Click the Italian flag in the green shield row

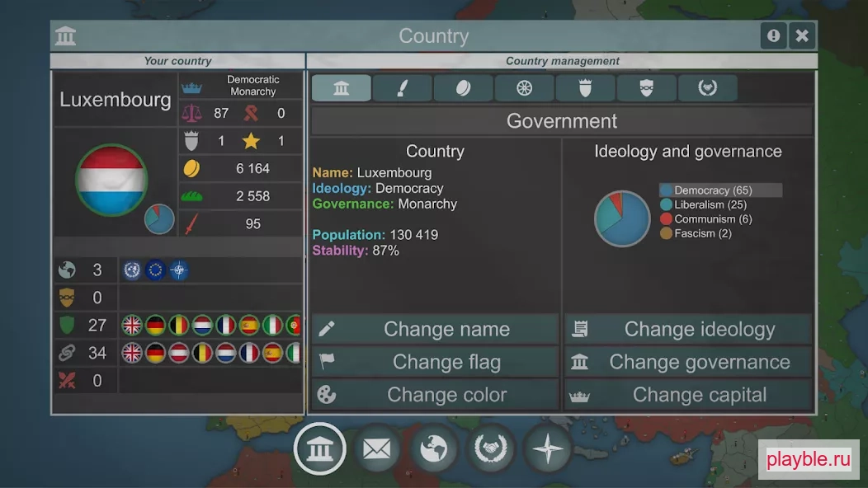click(272, 326)
